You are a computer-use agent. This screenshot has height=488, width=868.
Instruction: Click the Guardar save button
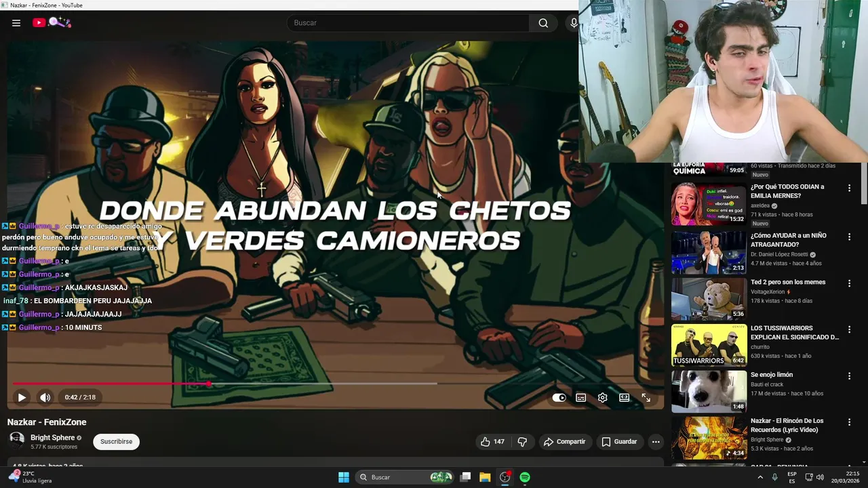[x=619, y=442]
